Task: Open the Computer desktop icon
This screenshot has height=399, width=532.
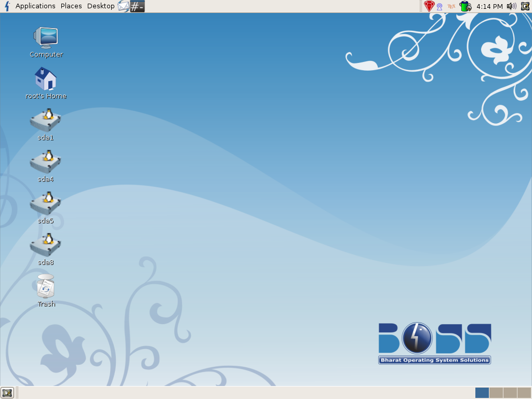Action: pyautogui.click(x=46, y=38)
